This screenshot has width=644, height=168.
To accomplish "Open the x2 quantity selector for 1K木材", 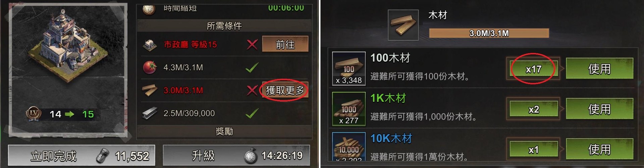I will point(534,109).
